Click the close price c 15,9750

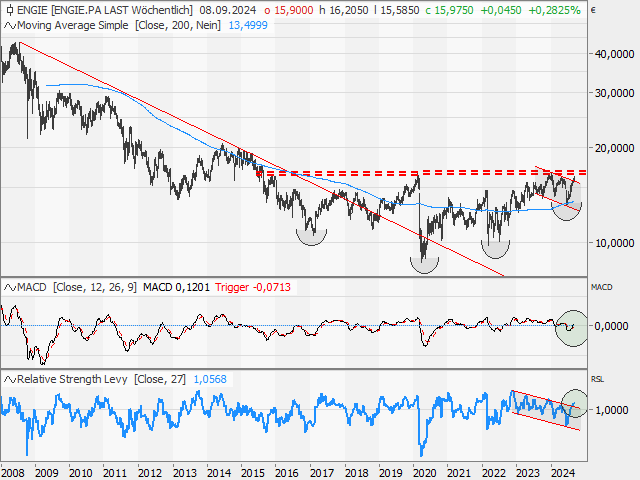tap(449, 10)
